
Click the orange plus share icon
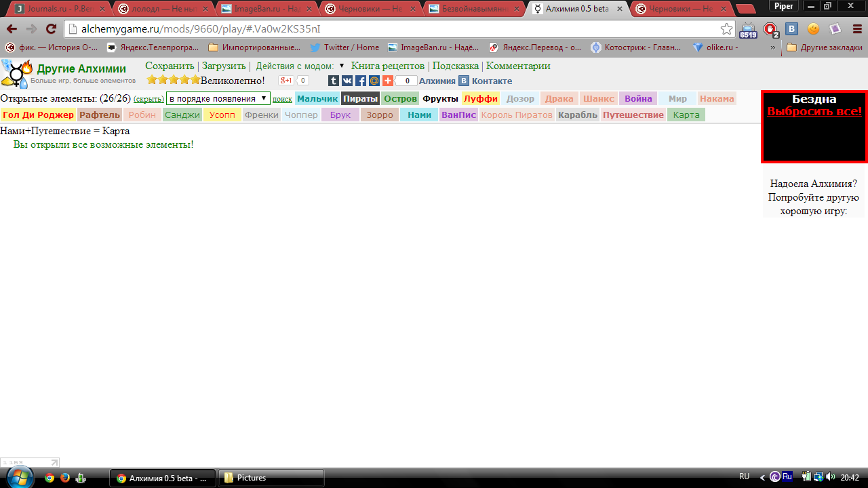pyautogui.click(x=388, y=81)
